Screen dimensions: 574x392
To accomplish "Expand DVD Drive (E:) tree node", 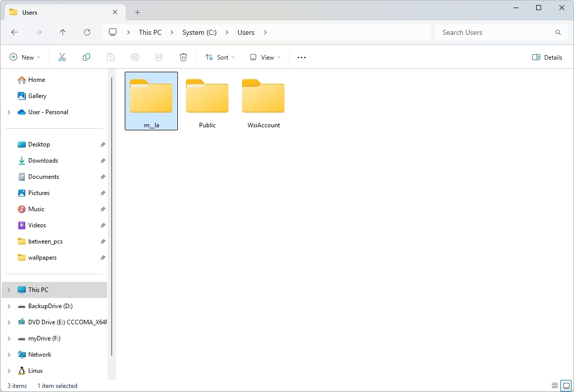I will pyautogui.click(x=9, y=322).
